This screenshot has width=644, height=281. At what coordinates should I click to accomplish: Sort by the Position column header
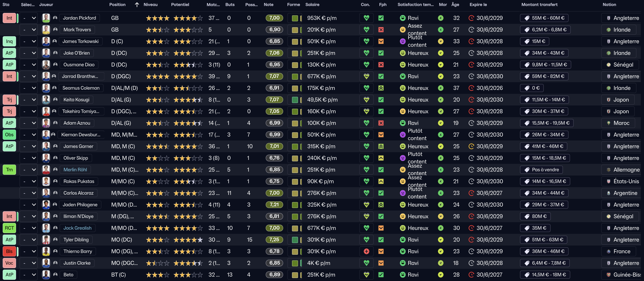(117, 4)
